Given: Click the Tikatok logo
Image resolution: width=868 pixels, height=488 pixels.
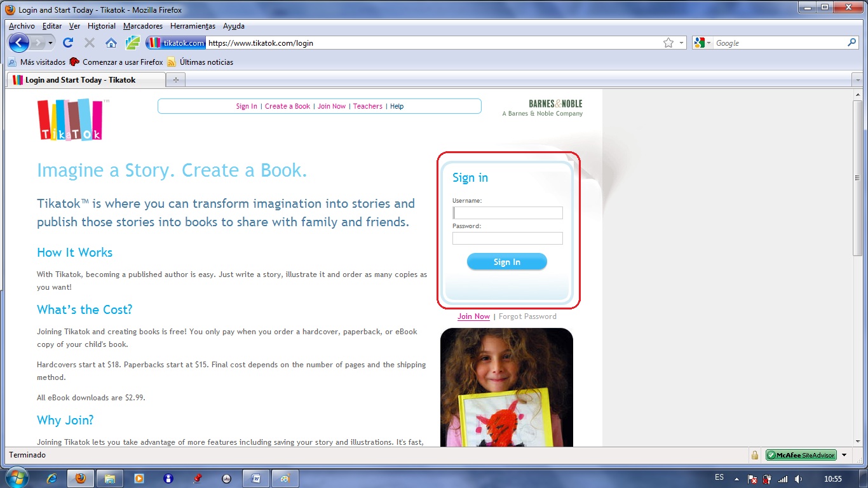Looking at the screenshot, I should pyautogui.click(x=70, y=119).
